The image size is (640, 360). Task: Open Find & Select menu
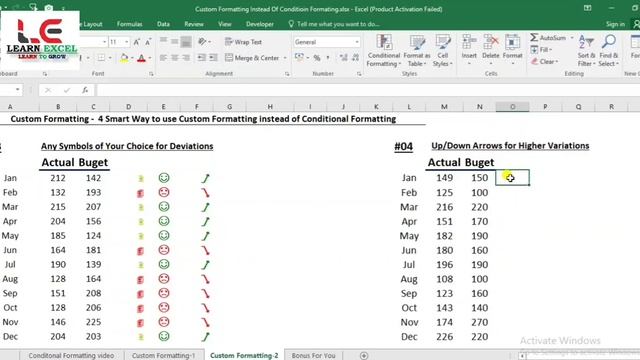pyautogui.click(x=609, y=51)
